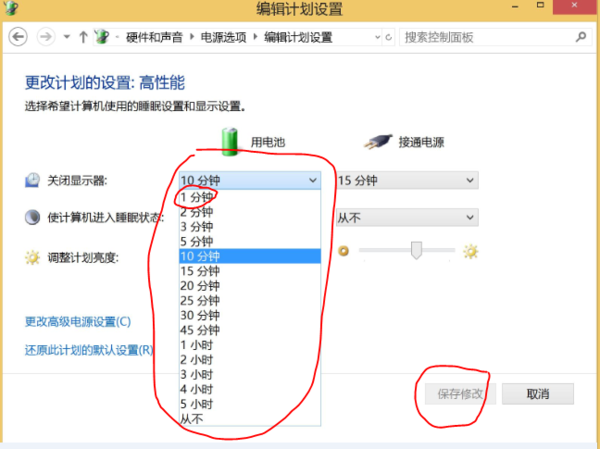
Task: Click the 关闭显示器 monitor clock icon
Action: [33, 180]
